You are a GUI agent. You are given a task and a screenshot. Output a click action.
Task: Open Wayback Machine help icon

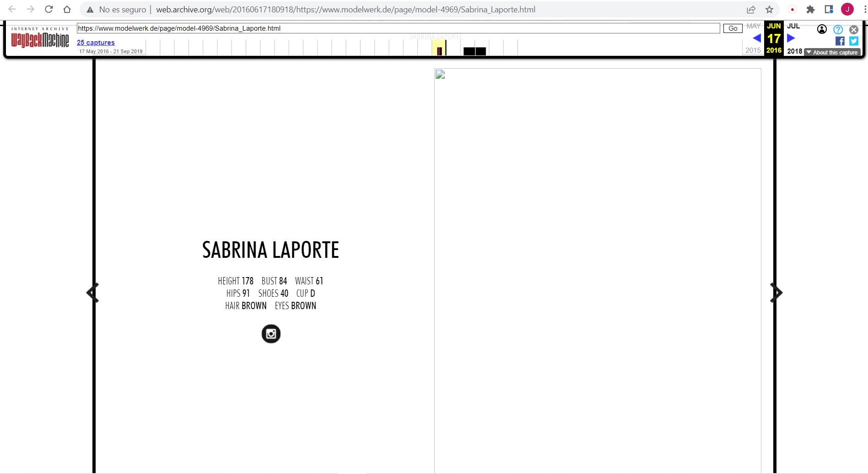point(838,29)
